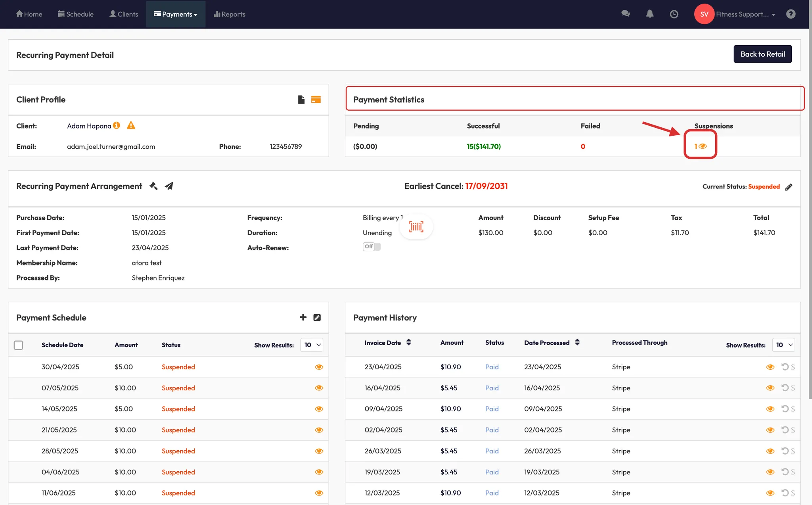Click the paper plane send icon
Screen dimensions: 812x505
pos(169,186)
